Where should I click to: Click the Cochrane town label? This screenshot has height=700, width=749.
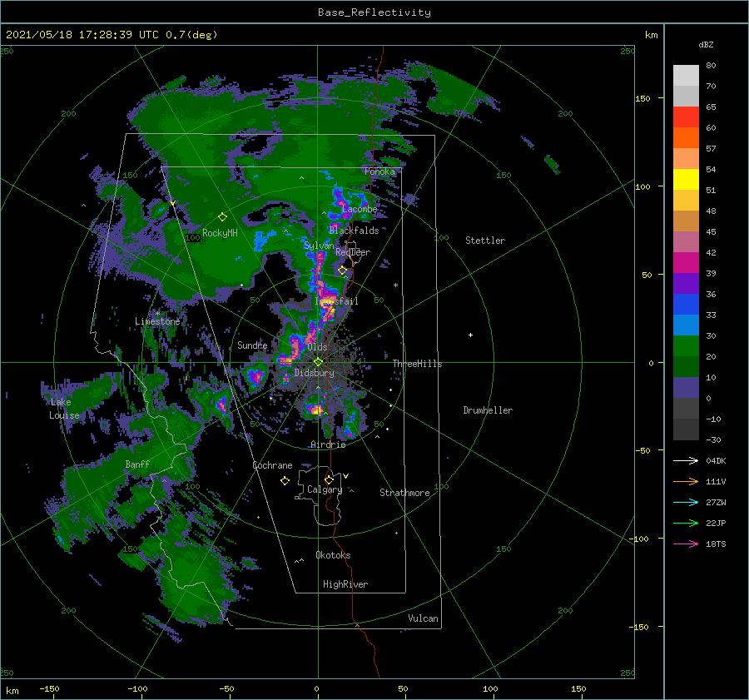coord(272,465)
